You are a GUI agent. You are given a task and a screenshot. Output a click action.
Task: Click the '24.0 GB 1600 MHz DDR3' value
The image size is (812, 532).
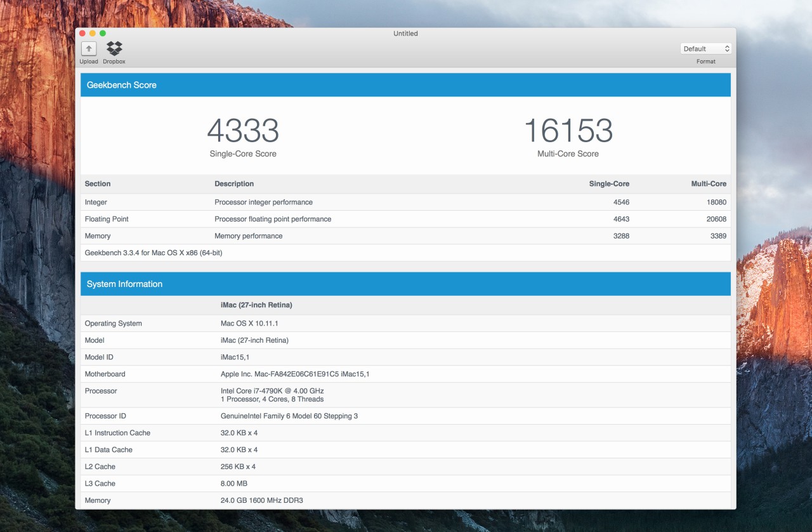(261, 501)
